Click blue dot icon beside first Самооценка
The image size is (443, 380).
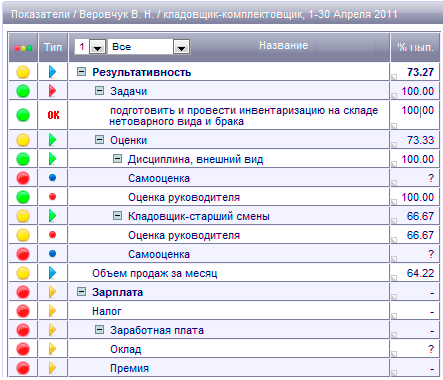[52, 178]
